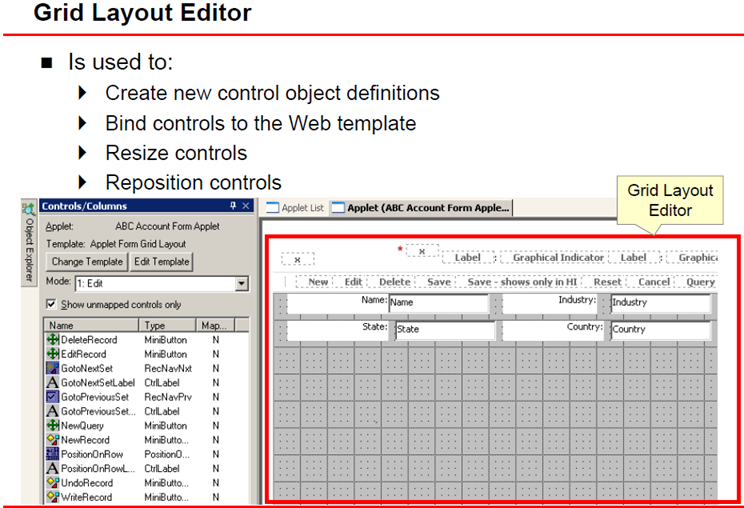744x508 pixels.
Task: Select the New button placeholder
Action: coord(317,282)
